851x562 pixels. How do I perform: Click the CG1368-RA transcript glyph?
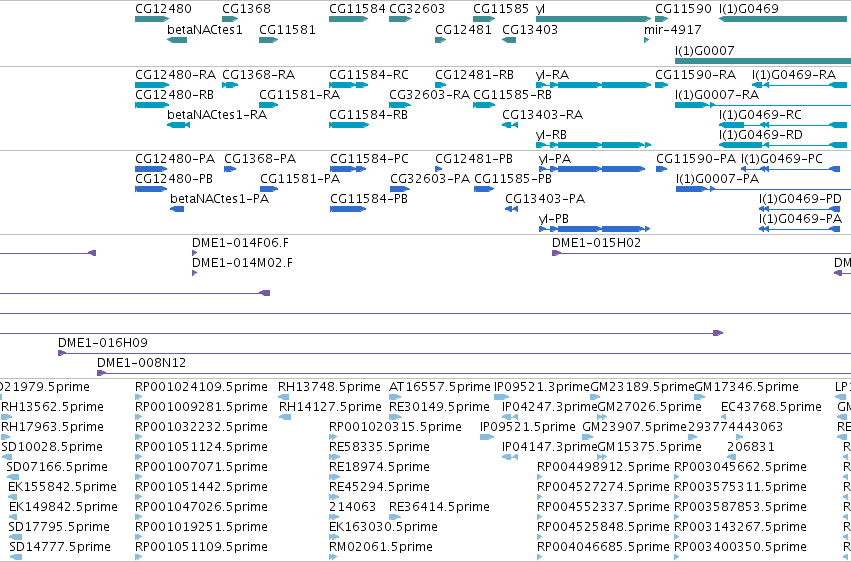pyautogui.click(x=230, y=85)
